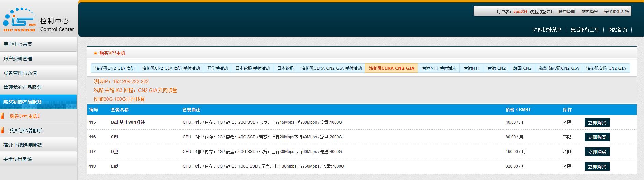This screenshot has height=180, width=644.
Task: Open 账户资料管理 sidebar item
Action: (x=38, y=59)
